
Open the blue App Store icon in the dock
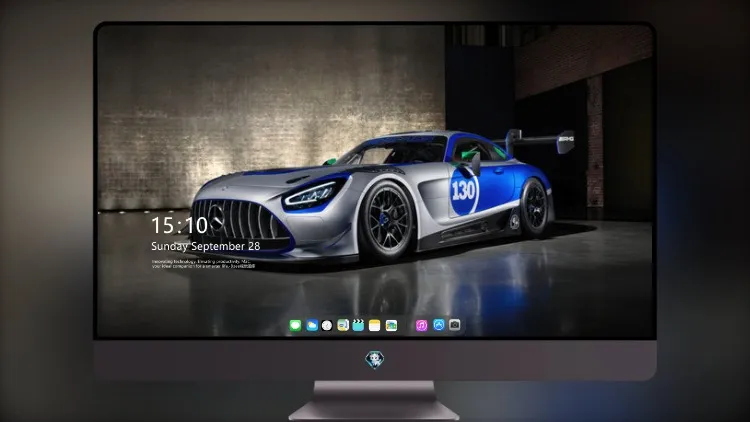[x=439, y=325]
